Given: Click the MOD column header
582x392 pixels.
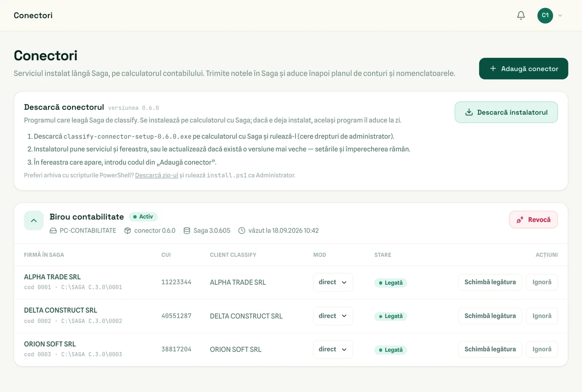Looking at the screenshot, I should 320,255.
